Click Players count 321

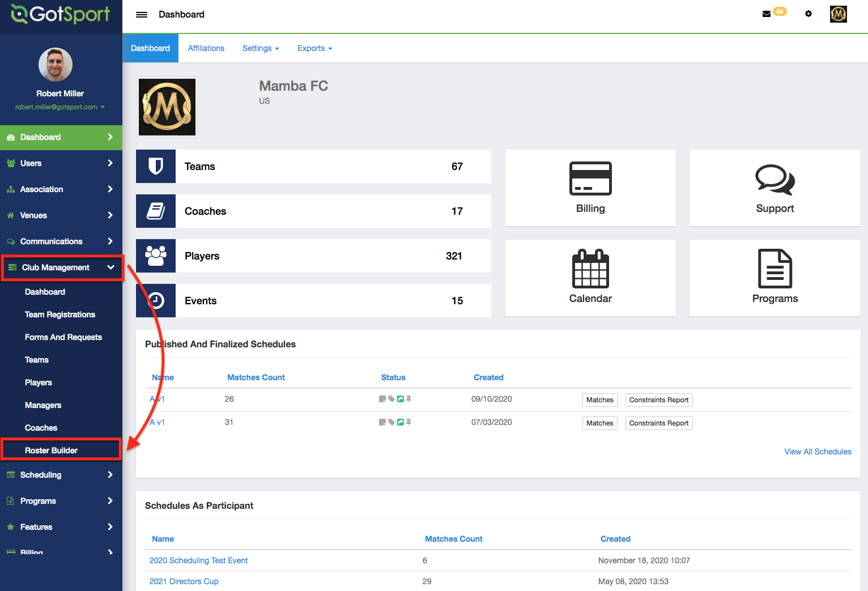[454, 256]
